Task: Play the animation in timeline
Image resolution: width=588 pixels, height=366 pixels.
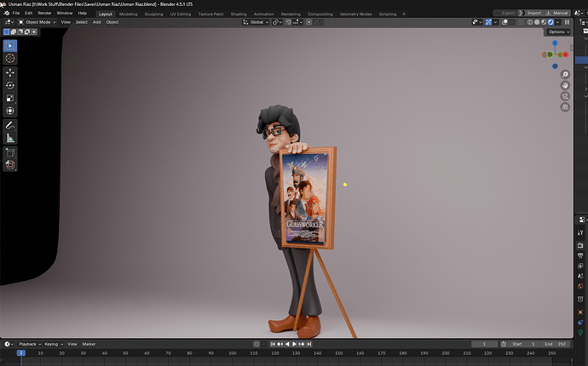Action: coord(294,344)
